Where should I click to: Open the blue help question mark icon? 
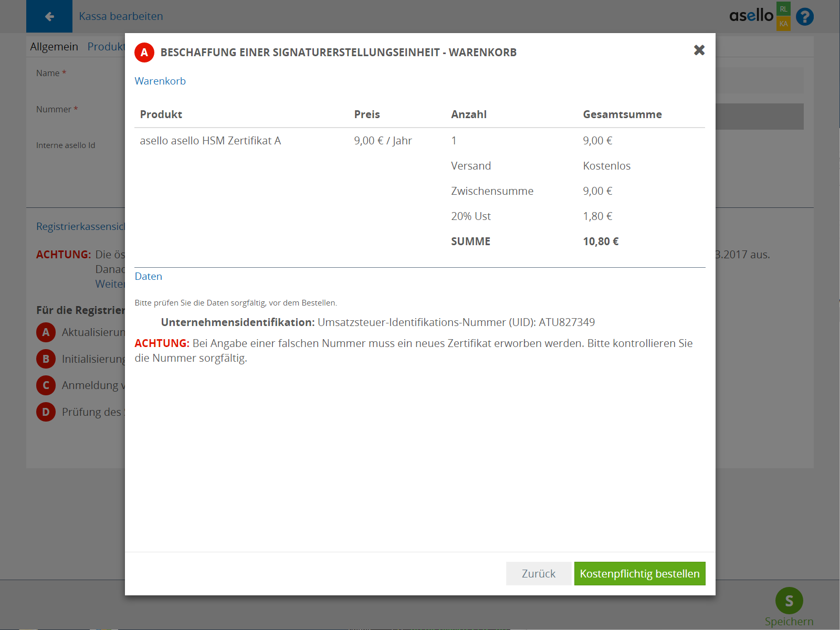click(804, 17)
